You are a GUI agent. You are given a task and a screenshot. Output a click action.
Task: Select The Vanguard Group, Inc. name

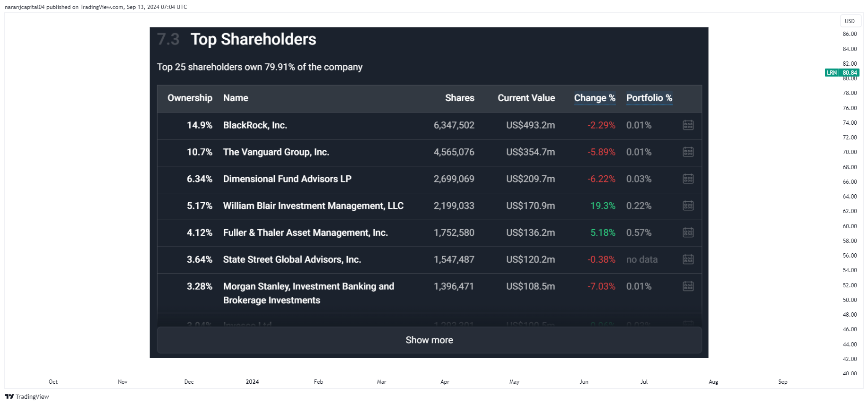[x=276, y=152]
